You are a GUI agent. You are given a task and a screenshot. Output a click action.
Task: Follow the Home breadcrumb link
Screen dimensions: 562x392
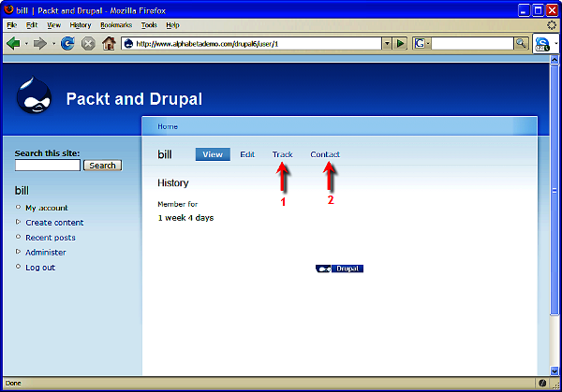[x=168, y=126]
